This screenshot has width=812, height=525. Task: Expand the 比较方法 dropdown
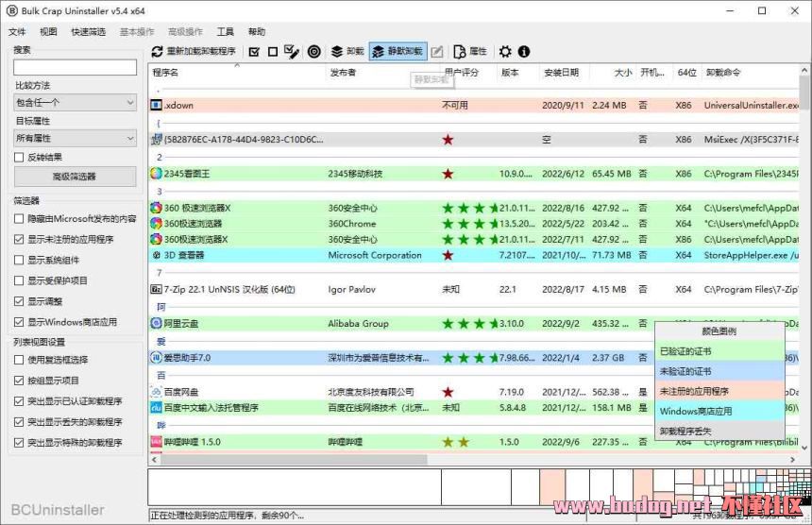(75, 103)
